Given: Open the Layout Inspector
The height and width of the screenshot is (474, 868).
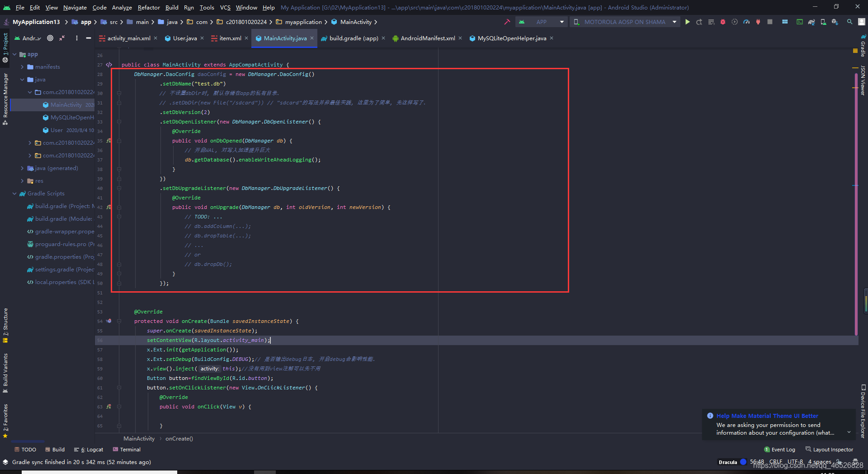Looking at the screenshot, I should 829,450.
